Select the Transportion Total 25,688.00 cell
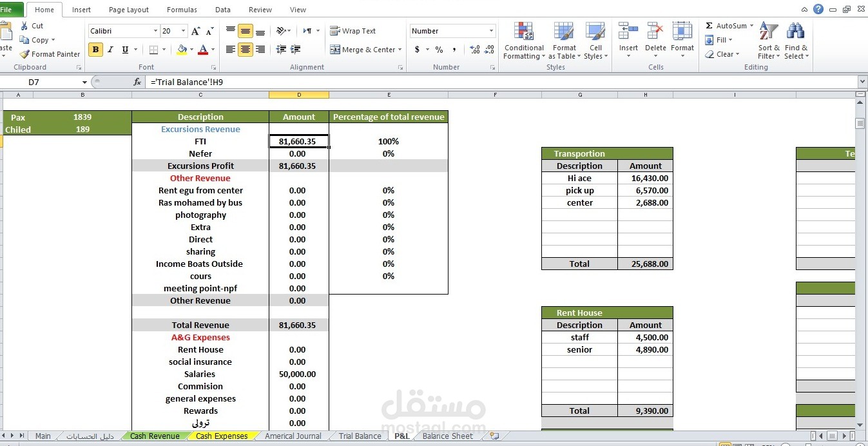This screenshot has width=868, height=446. pos(645,264)
